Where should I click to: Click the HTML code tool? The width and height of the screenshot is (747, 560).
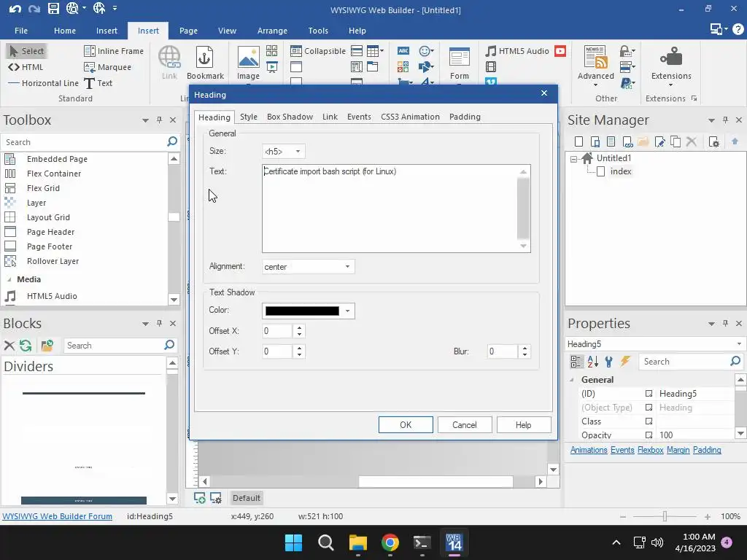click(26, 67)
